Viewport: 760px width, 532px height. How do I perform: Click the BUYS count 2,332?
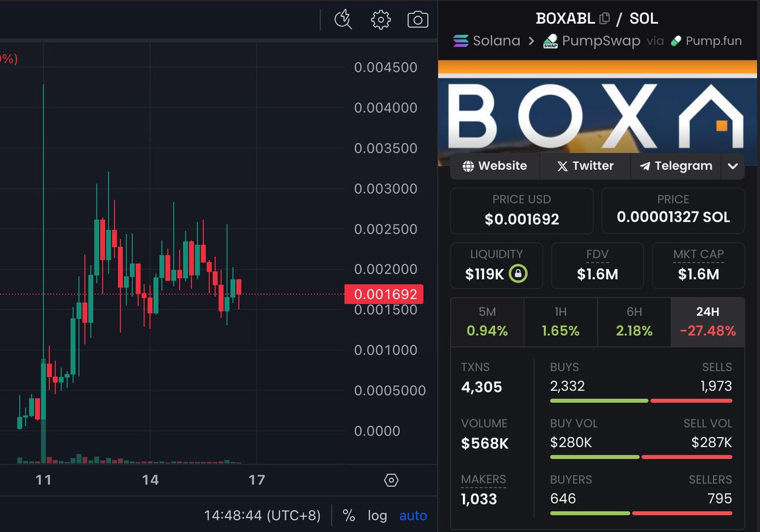click(x=567, y=386)
